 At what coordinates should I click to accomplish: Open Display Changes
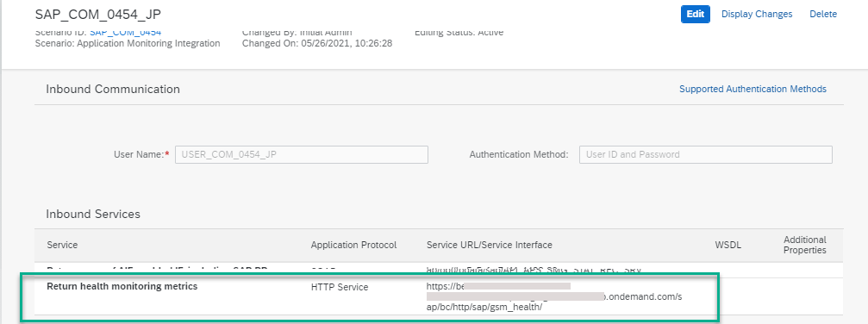coord(757,14)
